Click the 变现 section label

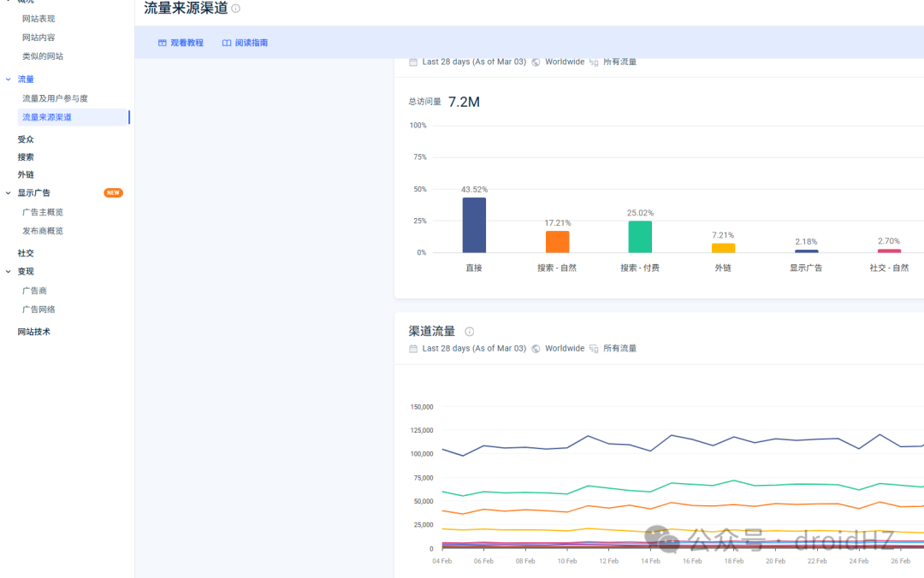pyautogui.click(x=26, y=272)
